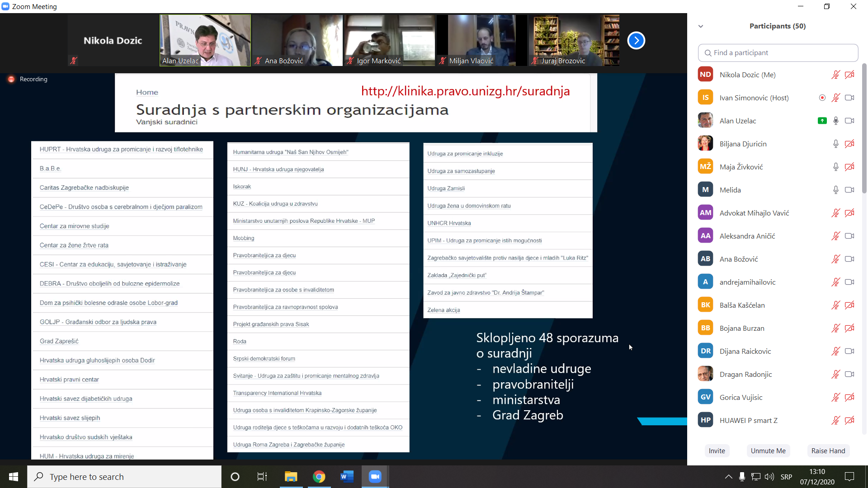Open Windows Start menu

click(x=14, y=477)
